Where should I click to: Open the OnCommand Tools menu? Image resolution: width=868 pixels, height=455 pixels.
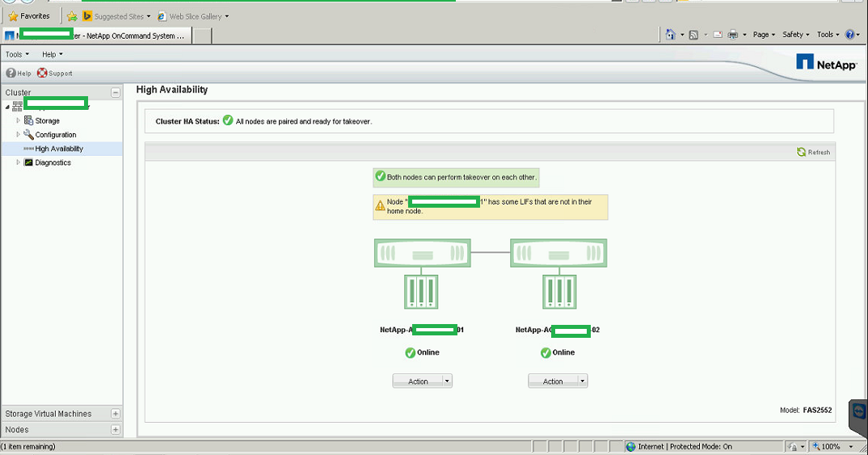click(x=17, y=54)
